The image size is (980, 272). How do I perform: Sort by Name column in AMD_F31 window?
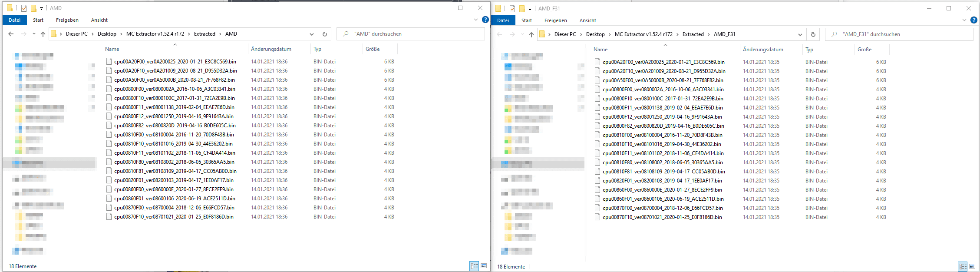coord(601,50)
